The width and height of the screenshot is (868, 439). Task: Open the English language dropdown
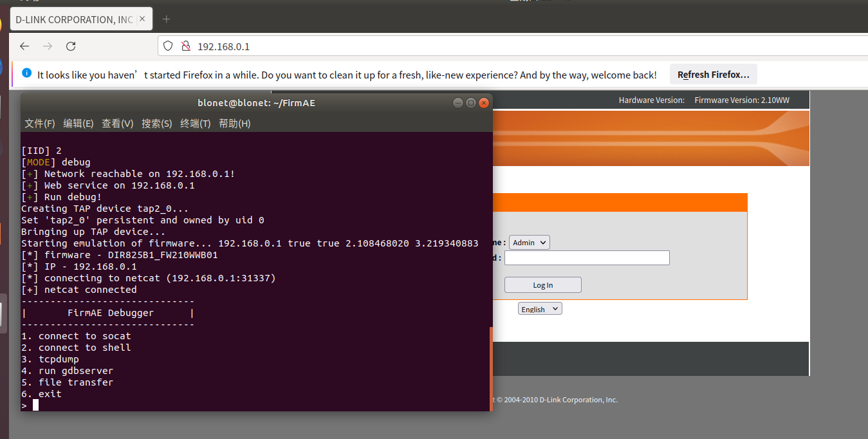(540, 309)
